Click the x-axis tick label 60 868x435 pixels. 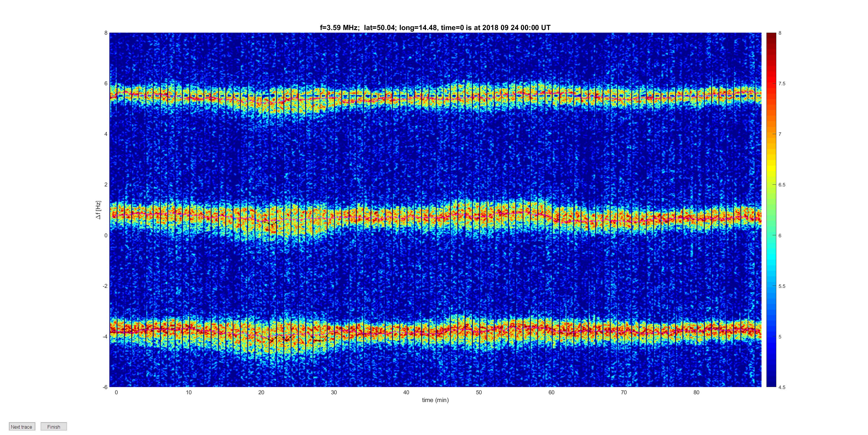[x=551, y=392]
